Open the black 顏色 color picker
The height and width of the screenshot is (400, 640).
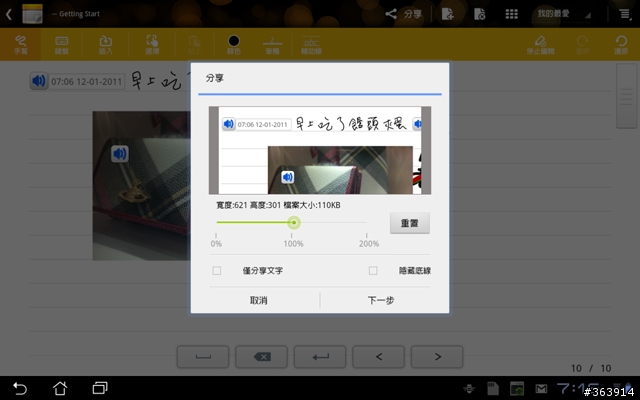233,44
